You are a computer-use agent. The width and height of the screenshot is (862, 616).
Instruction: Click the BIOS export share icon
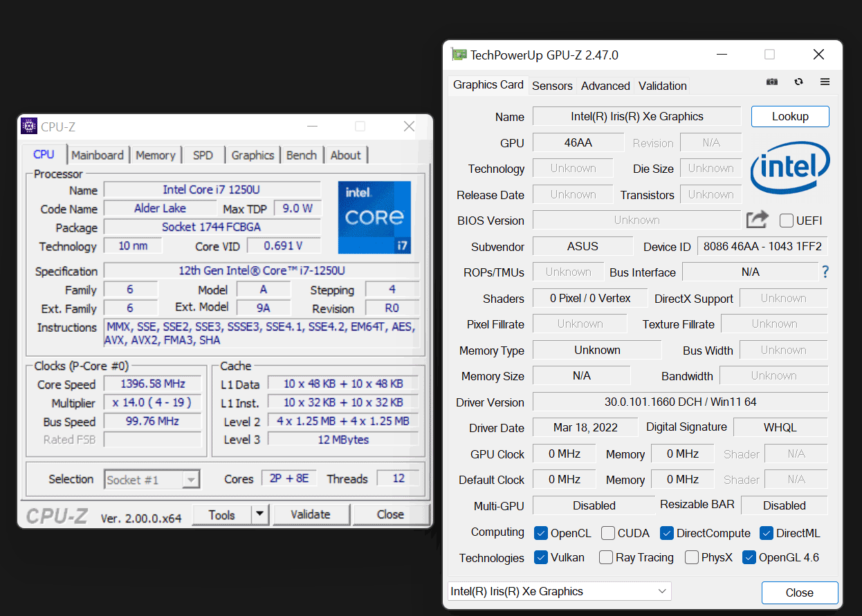[758, 220]
